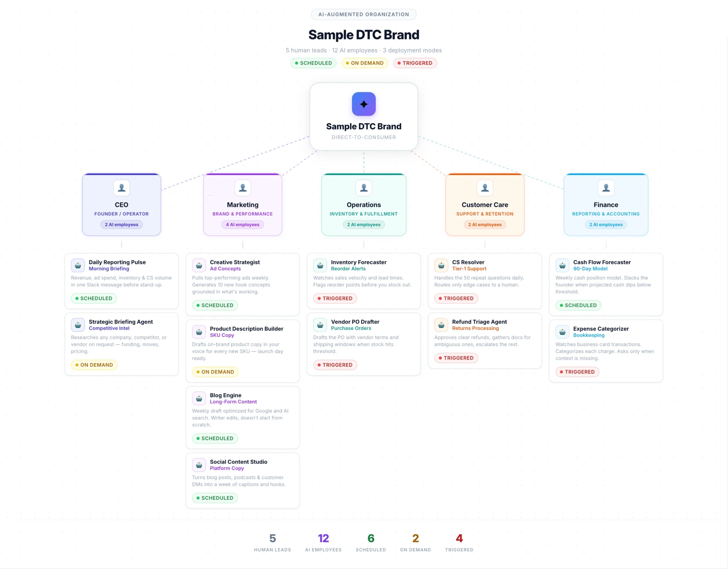This screenshot has width=728, height=569.
Task: Click ON DEMAND tag on Strategic Briefing Agent
Action: [x=94, y=365]
